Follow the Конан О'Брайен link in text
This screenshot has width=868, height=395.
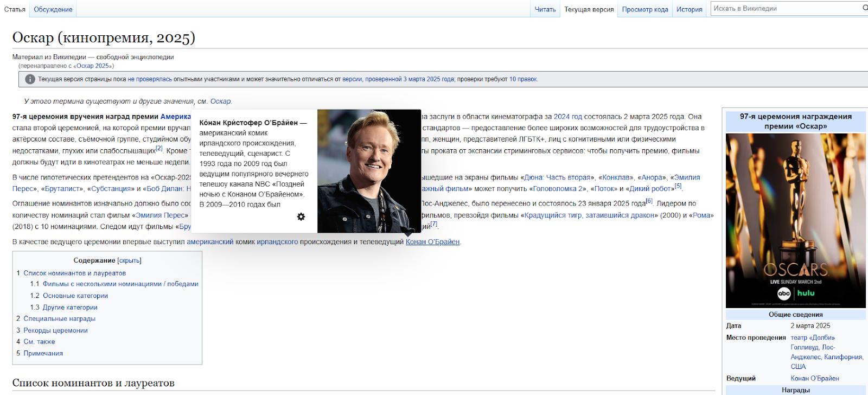click(x=432, y=242)
